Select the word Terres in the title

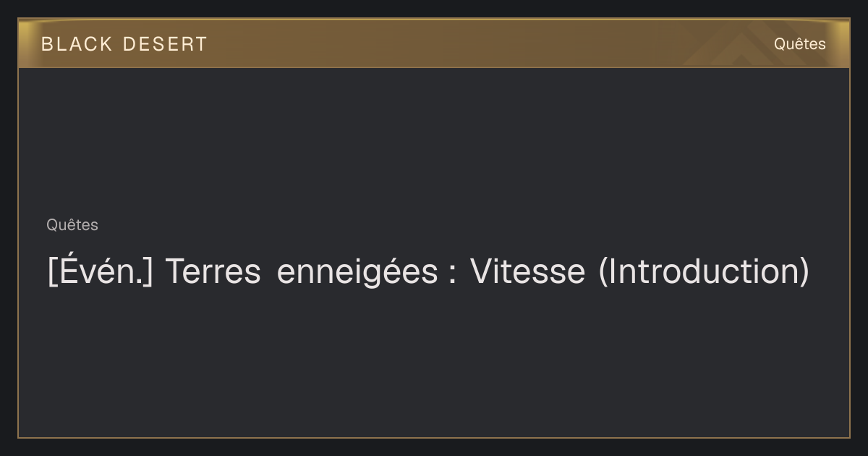click(213, 271)
